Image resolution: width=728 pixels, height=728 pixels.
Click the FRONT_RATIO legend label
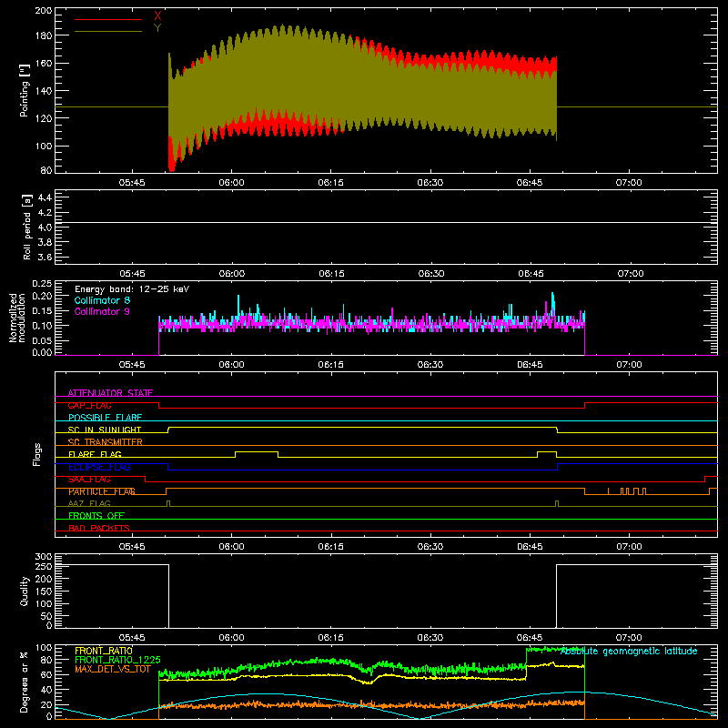[x=104, y=651]
